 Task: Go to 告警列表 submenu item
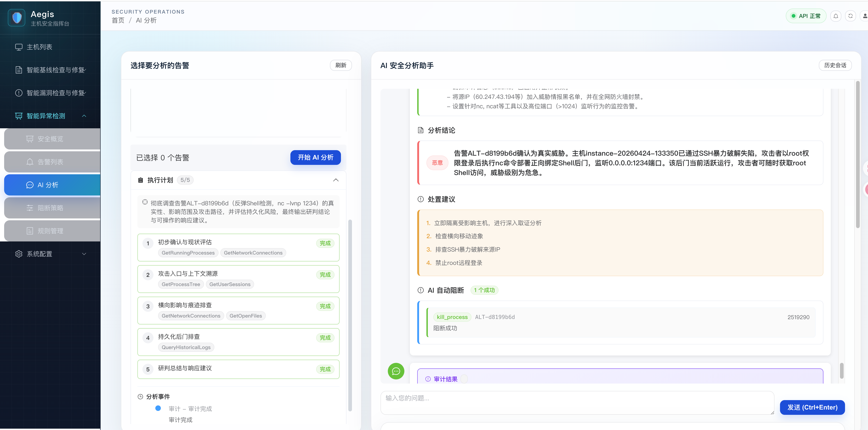tap(52, 162)
